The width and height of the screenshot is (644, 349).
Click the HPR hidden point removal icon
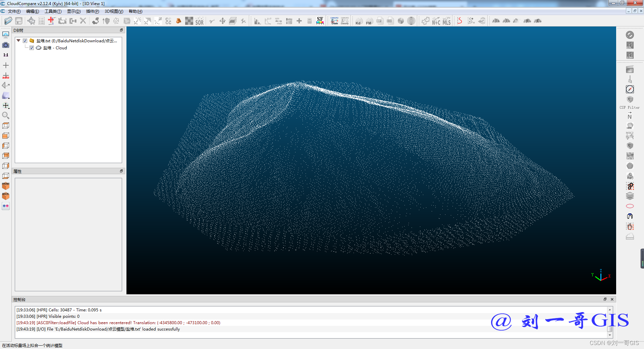[630, 126]
